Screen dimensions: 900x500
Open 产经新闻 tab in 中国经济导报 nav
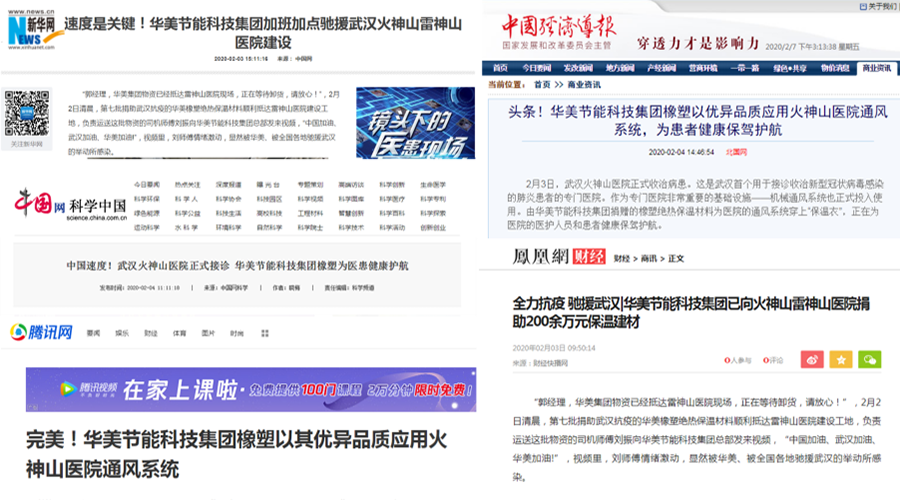(661, 68)
